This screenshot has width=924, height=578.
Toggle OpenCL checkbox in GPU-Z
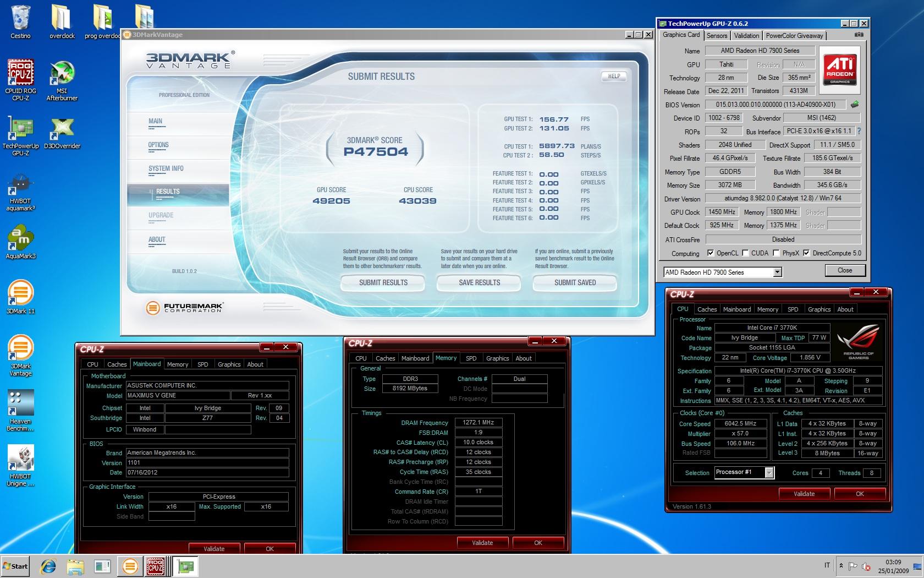(711, 253)
